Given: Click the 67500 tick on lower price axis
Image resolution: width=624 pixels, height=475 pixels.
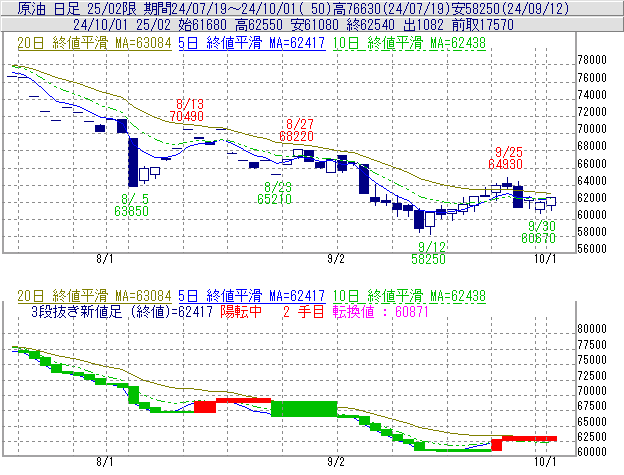Looking at the screenshot, I should point(592,406).
